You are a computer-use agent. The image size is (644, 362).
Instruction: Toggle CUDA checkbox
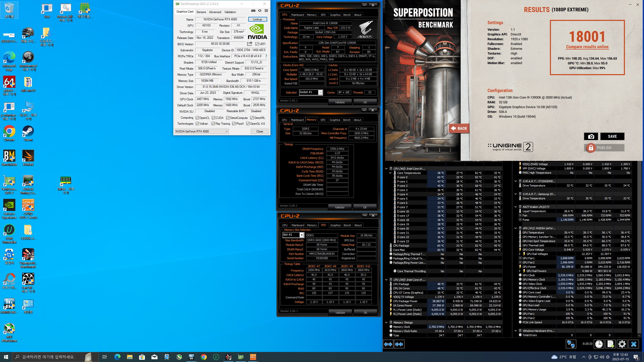(213, 118)
